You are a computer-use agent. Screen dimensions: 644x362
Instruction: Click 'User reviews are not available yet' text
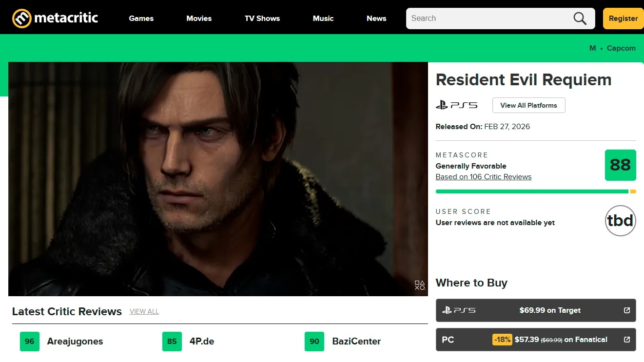tap(495, 223)
